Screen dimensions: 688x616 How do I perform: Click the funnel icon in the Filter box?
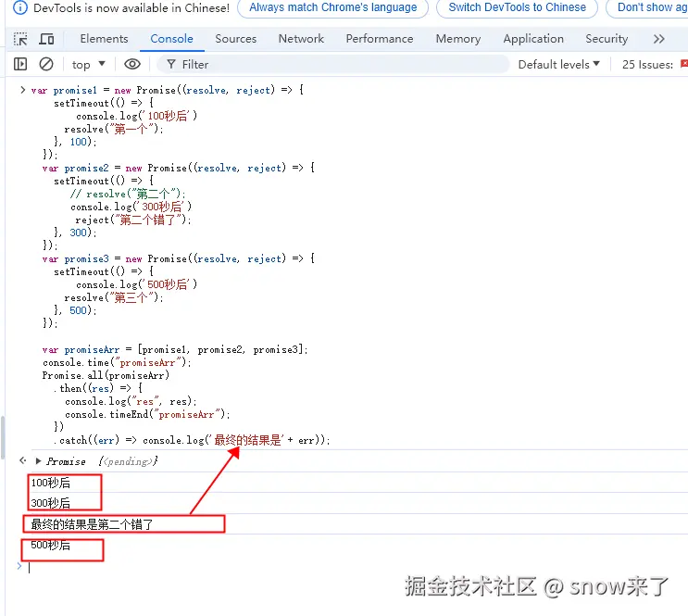[171, 65]
